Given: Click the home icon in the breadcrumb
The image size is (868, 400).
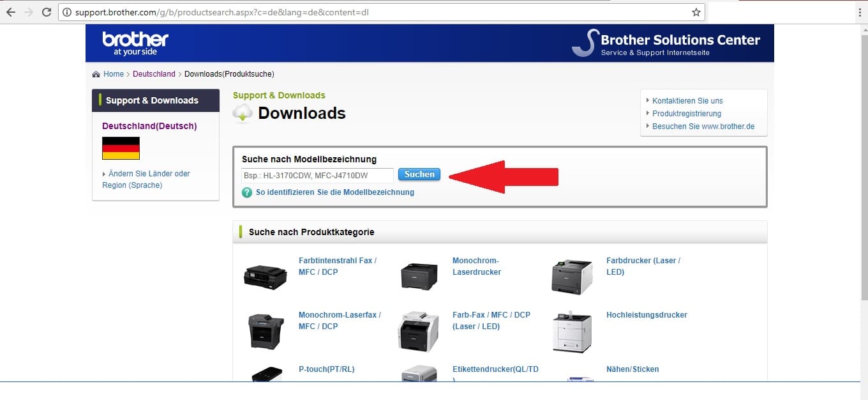Looking at the screenshot, I should [x=96, y=74].
